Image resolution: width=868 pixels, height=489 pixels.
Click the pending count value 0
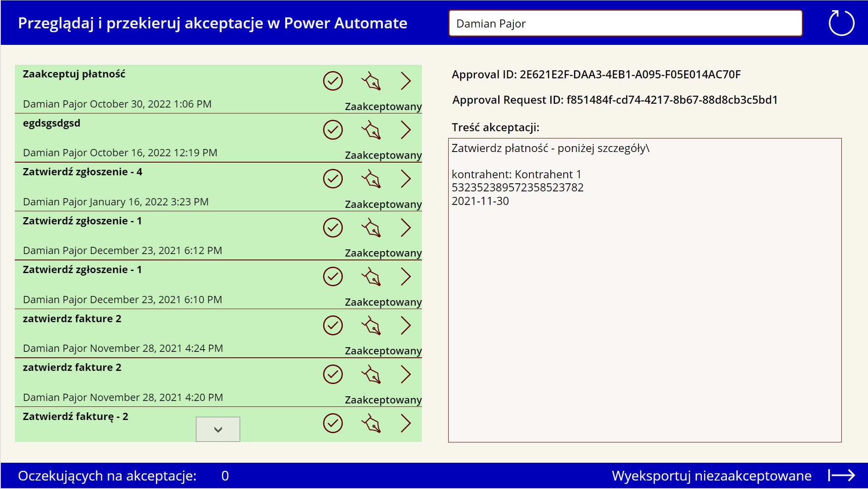[225, 476]
